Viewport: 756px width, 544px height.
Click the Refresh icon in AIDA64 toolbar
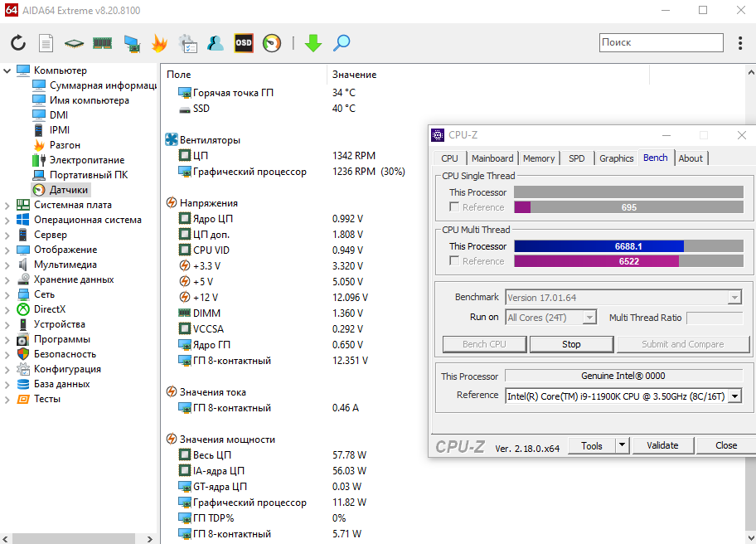click(x=18, y=43)
